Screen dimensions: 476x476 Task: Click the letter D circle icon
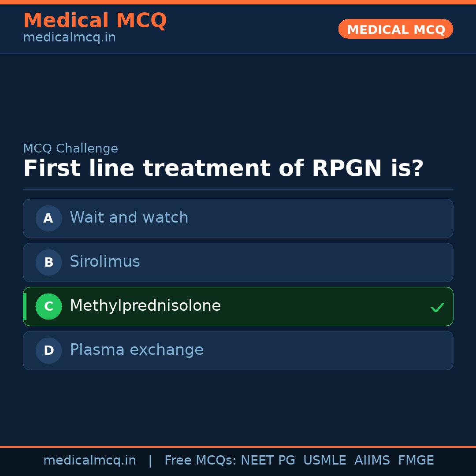point(48,350)
